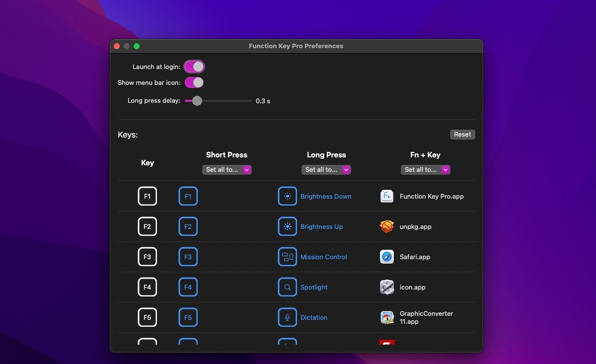Click the Mission Control windows icon
Image resolution: width=596 pixels, height=364 pixels.
click(x=287, y=257)
